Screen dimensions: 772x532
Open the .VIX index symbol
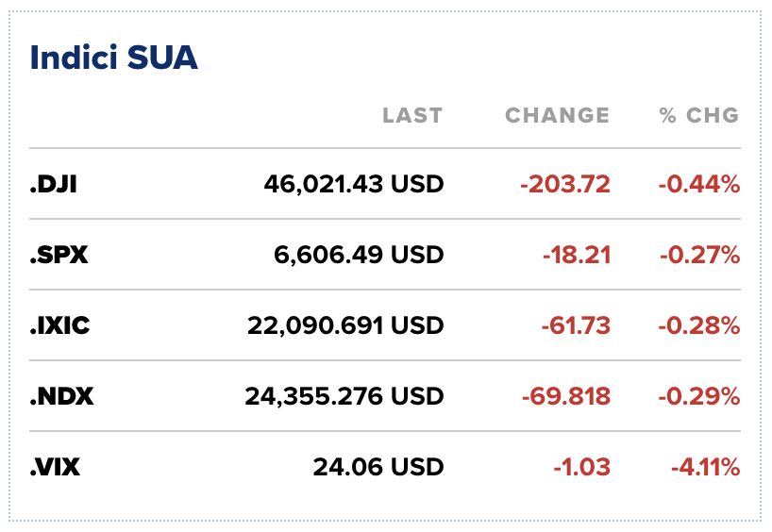click(x=55, y=467)
